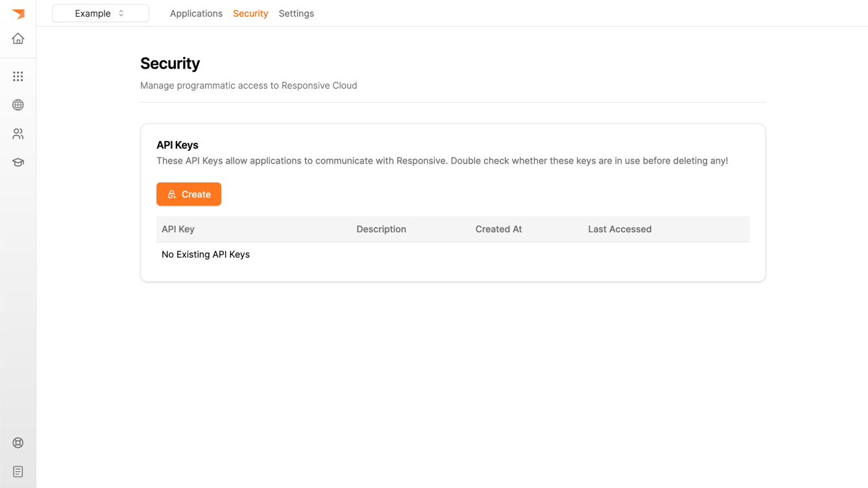
Task: Expand the Example organization selector
Action: (x=101, y=14)
